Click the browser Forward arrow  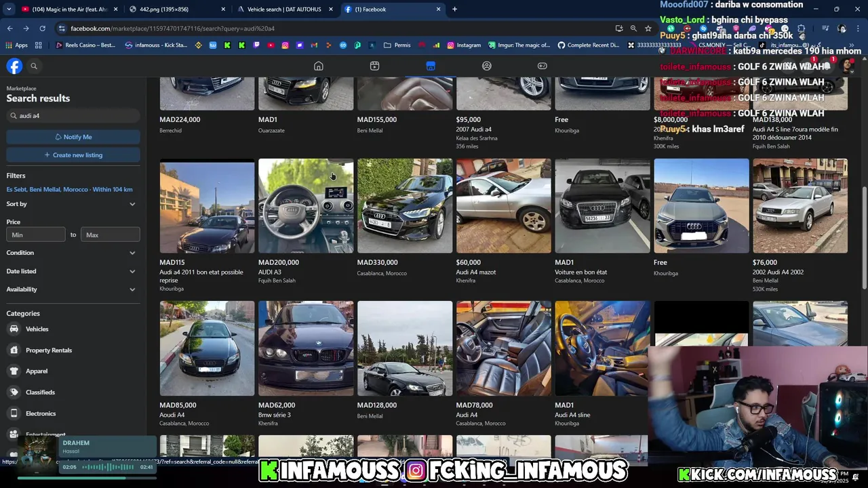[x=26, y=28]
